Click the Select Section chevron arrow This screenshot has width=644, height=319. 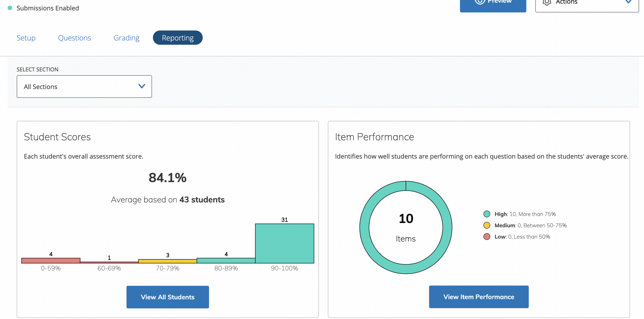point(142,86)
